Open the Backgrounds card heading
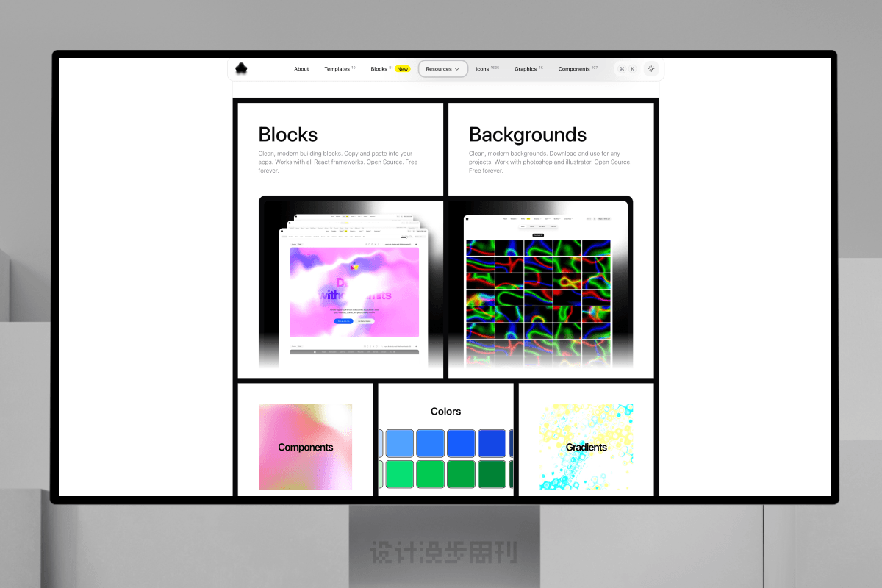The height and width of the screenshot is (588, 882). pos(528,135)
